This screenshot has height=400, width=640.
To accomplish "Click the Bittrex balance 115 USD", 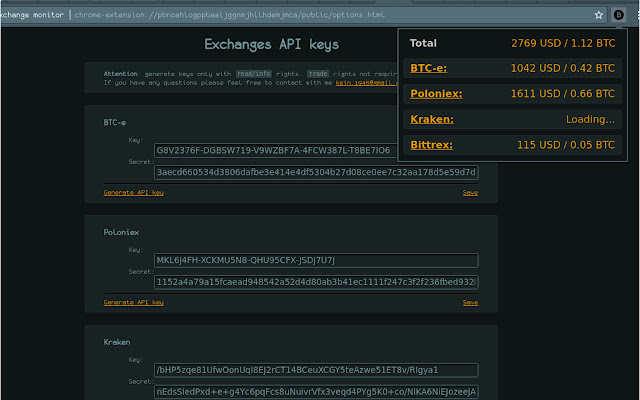I will tap(566, 145).
